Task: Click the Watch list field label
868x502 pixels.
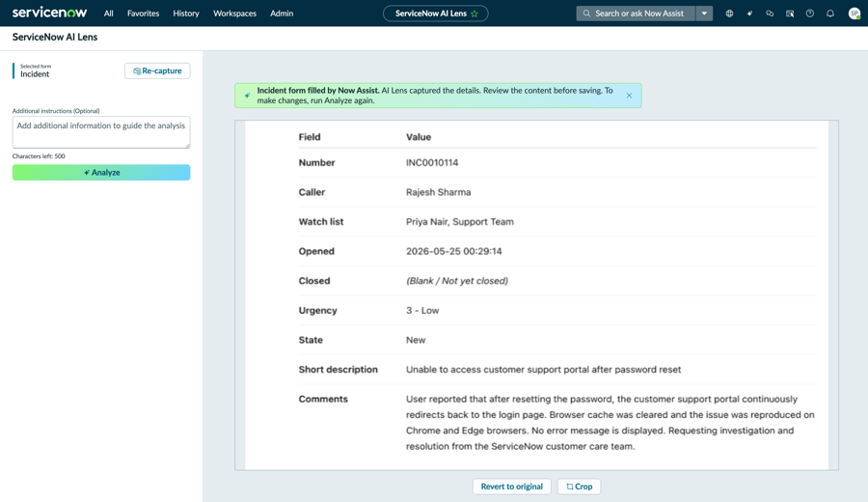Action: tap(321, 222)
